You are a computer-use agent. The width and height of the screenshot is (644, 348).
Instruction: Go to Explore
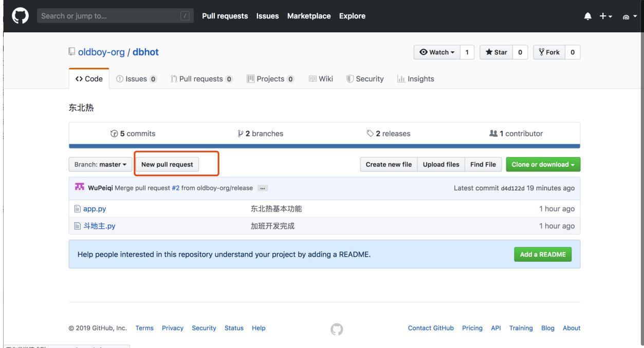353,16
